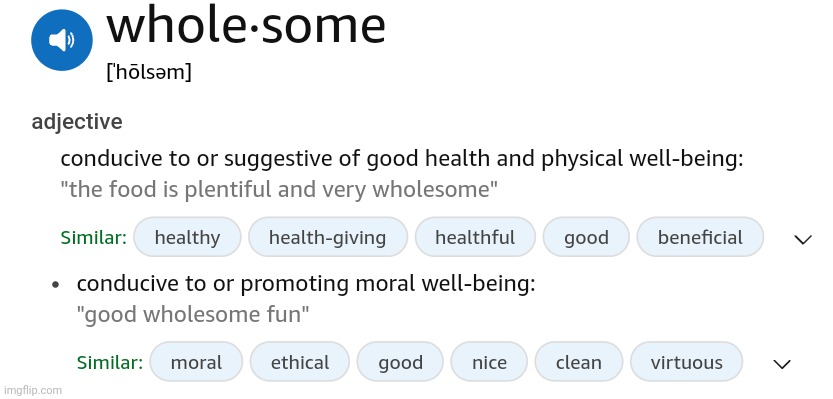The image size is (833, 399).
Task: Select the "healthy" synonym chip
Action: tap(187, 237)
